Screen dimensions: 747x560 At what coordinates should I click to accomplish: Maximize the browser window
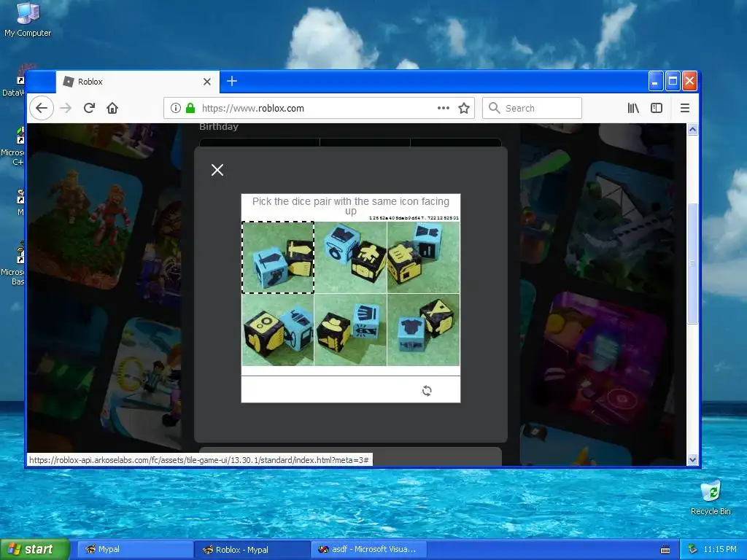click(x=673, y=82)
